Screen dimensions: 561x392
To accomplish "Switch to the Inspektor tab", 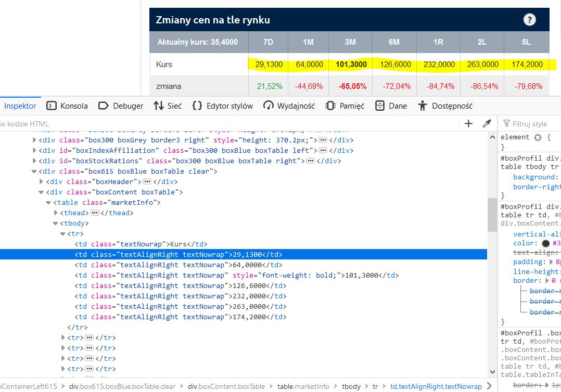I will click(x=20, y=106).
